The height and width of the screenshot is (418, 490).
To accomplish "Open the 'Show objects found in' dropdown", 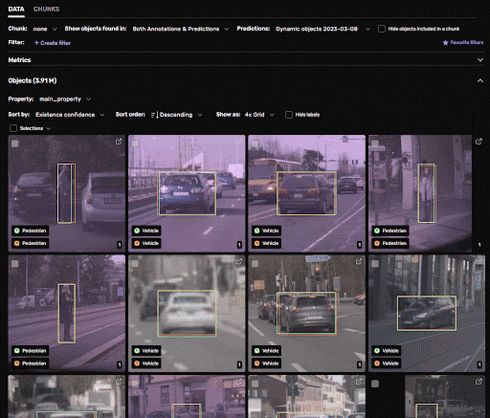I will (180, 29).
